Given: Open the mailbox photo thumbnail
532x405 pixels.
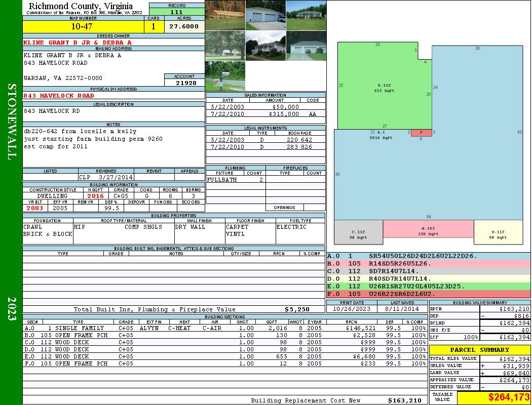Looking at the screenshot, I should coord(225,76).
